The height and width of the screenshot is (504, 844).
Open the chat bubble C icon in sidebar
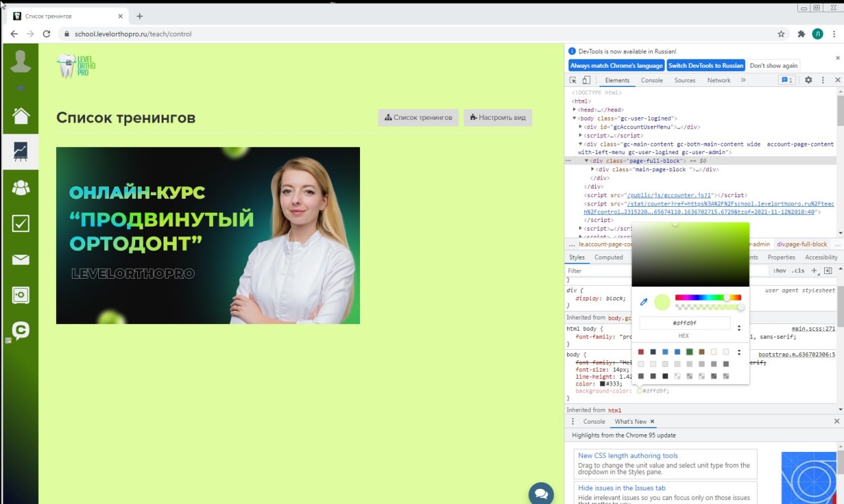coord(21,330)
